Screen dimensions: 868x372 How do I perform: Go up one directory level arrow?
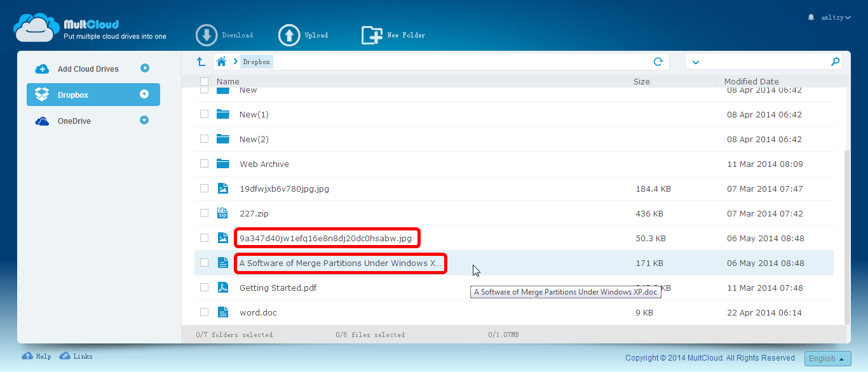(201, 62)
